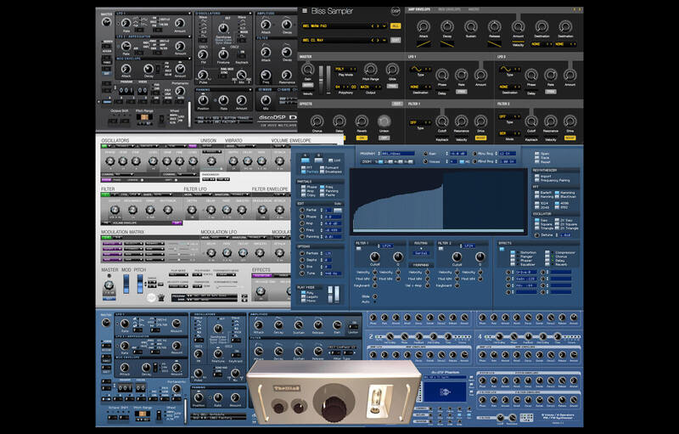Click the discoDSP logo on the dark synth
679x434 pixels.
278,117
